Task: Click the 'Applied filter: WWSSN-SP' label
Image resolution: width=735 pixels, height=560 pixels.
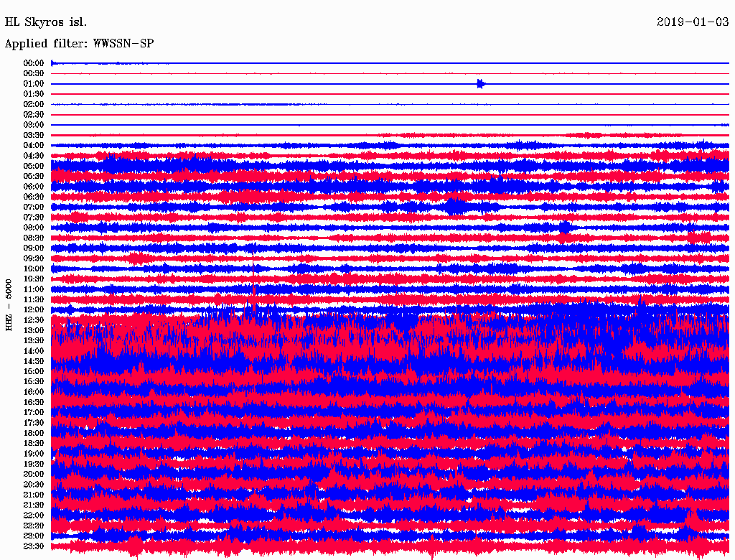Action: (x=79, y=44)
